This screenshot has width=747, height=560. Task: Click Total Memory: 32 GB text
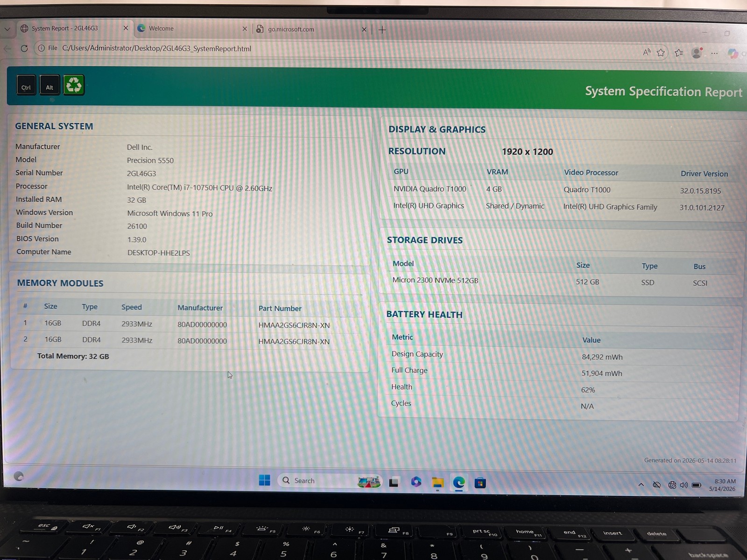[73, 356]
